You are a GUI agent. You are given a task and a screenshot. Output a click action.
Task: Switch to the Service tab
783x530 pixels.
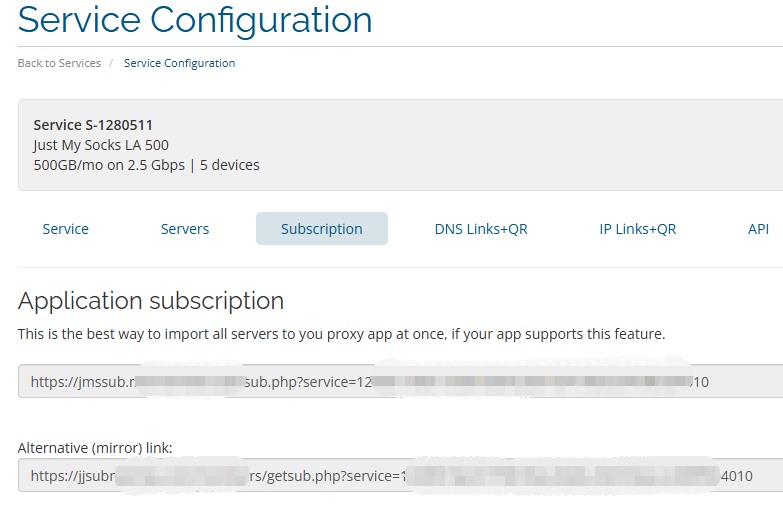(x=66, y=229)
